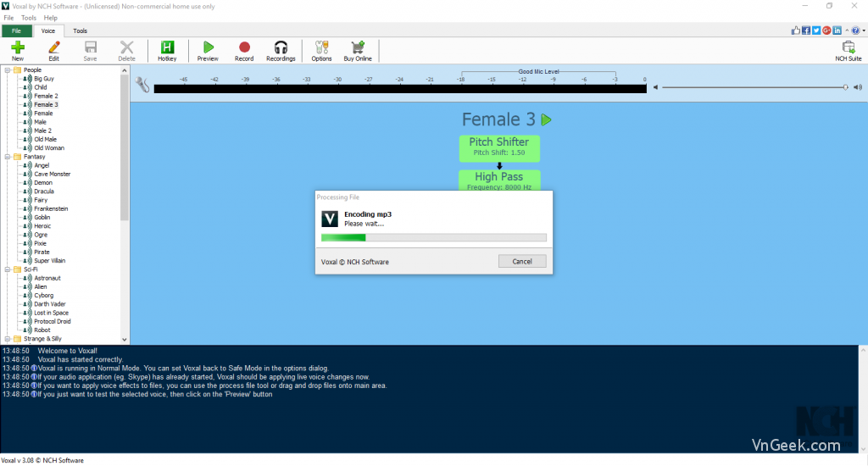Click the mic level meter bar
This screenshot has width=868, height=466.
400,89
